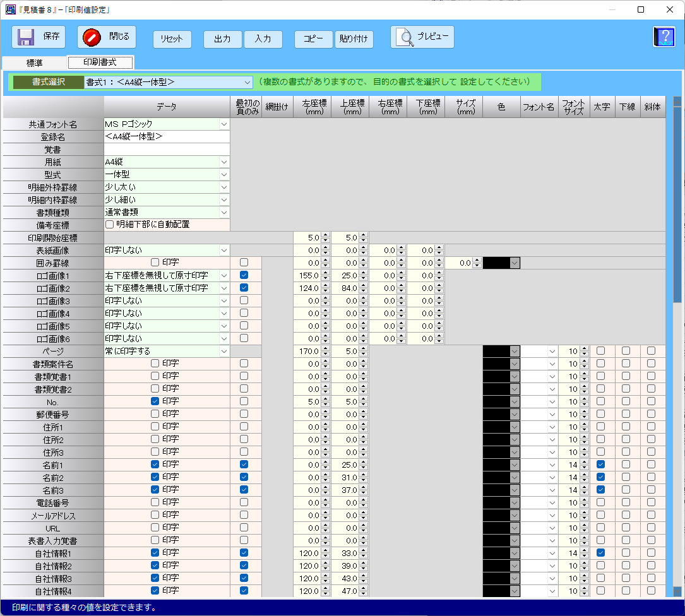This screenshot has height=616, width=685.
Task: Toggle 印字 checkbox for 囲み罫線
Action: click(155, 263)
